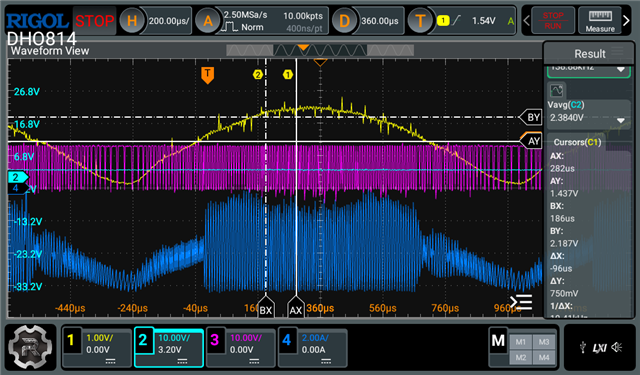Image resolution: width=640 pixels, height=375 pixels.
Task: Select the yellow cursor marker 2
Action: (x=258, y=74)
